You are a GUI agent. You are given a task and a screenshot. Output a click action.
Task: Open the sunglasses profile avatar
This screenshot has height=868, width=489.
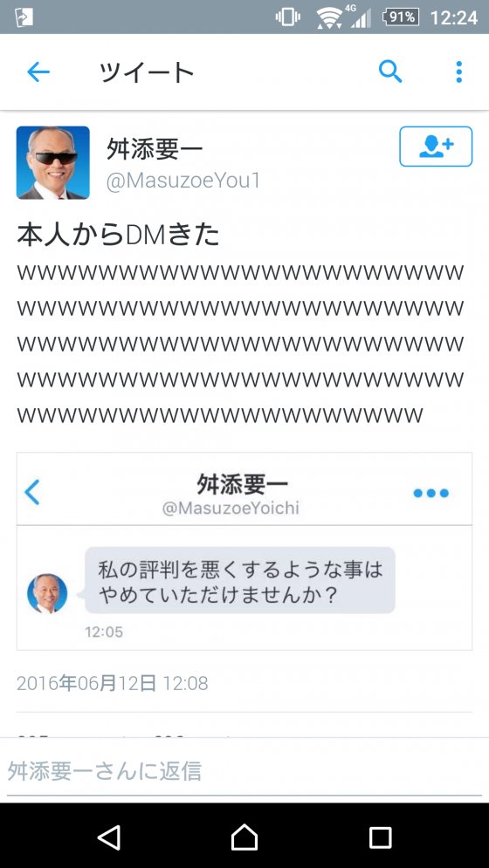[x=52, y=162]
